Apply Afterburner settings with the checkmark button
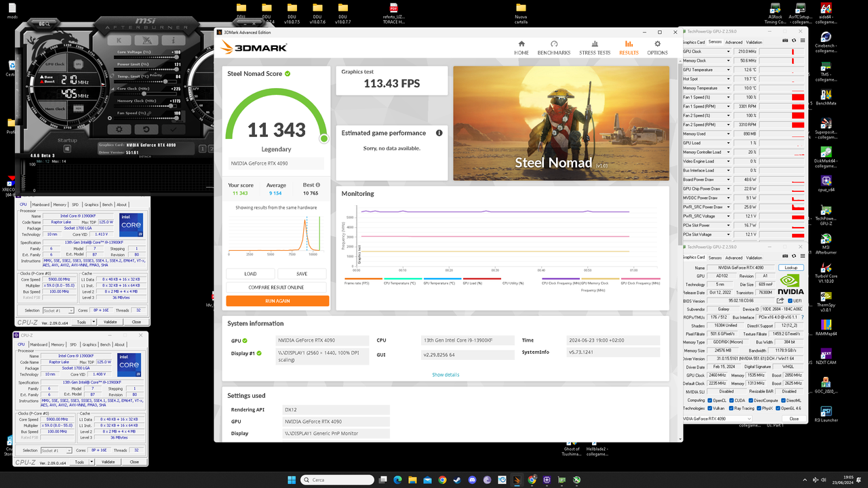Viewport: 868px width, 488px height. pos(174,129)
